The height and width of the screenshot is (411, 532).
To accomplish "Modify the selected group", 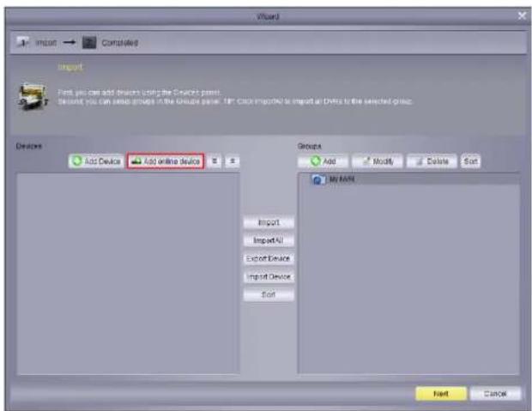I will pyautogui.click(x=378, y=161).
